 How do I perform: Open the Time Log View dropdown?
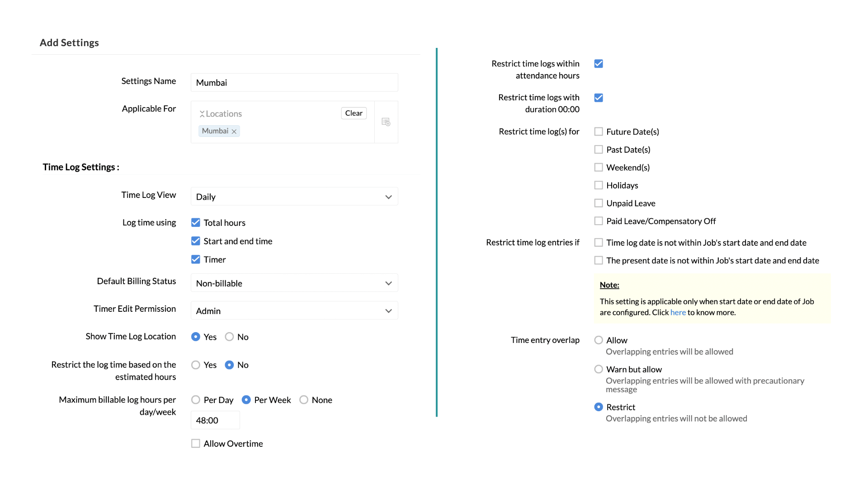pyautogui.click(x=294, y=197)
